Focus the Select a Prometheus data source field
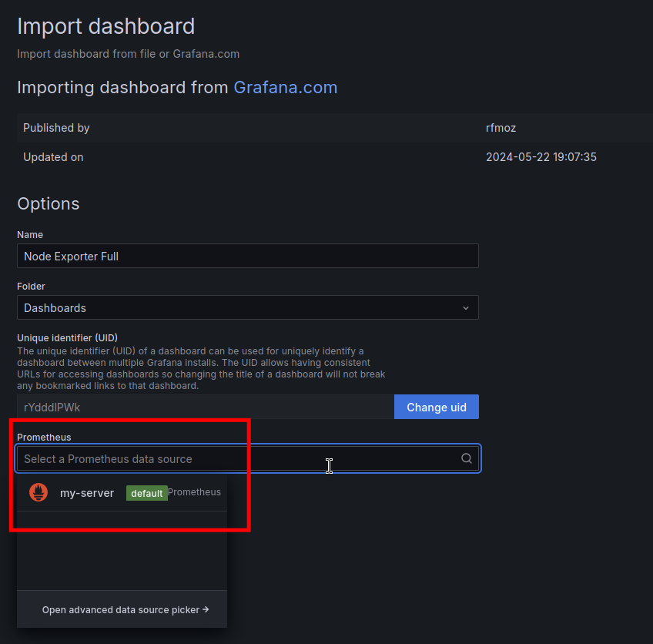 coord(248,458)
